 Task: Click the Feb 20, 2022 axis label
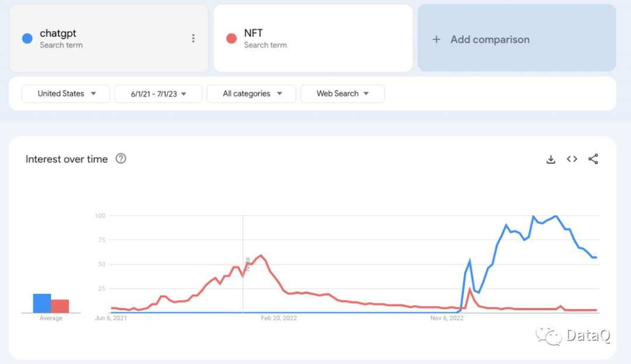pyautogui.click(x=279, y=318)
